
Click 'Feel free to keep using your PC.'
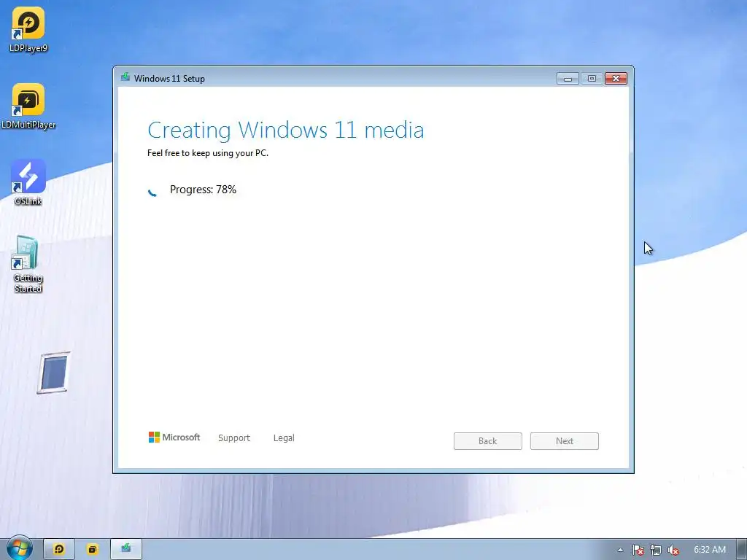point(208,153)
